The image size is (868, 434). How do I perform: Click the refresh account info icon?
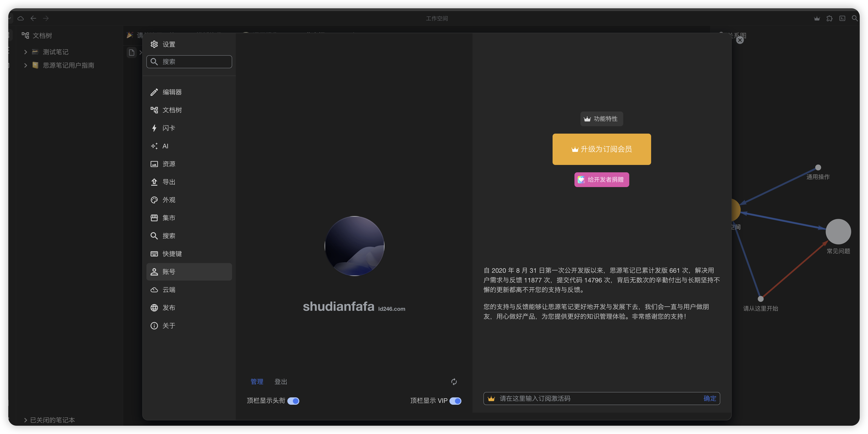click(454, 381)
